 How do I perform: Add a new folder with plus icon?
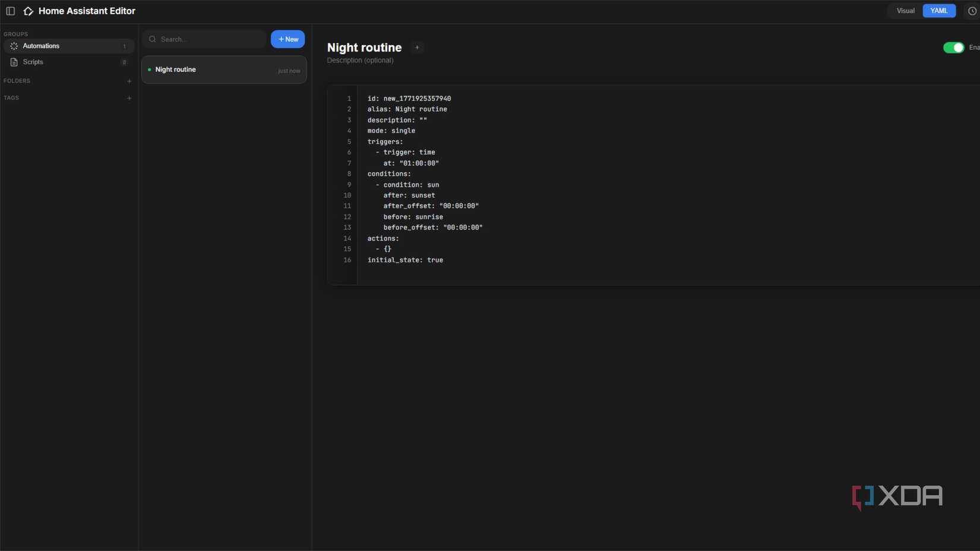click(129, 81)
